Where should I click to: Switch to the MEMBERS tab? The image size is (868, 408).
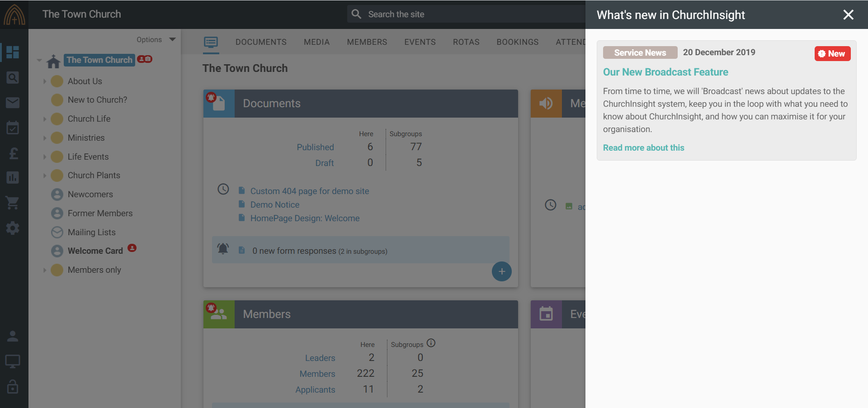367,42
